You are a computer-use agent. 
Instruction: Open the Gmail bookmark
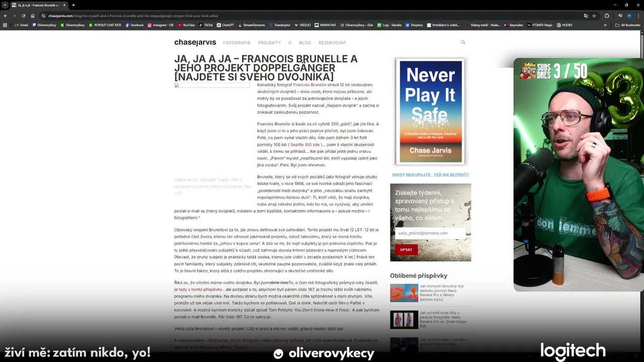click(21, 25)
